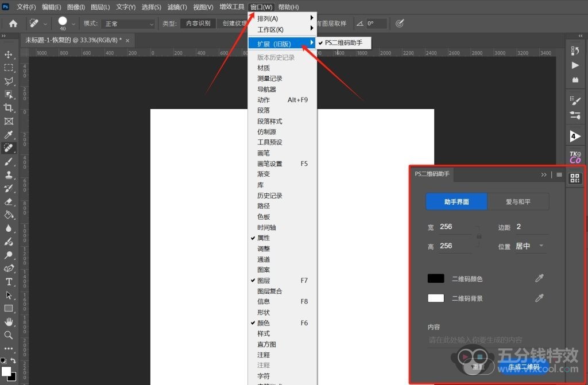Select the Move tool

[8, 55]
